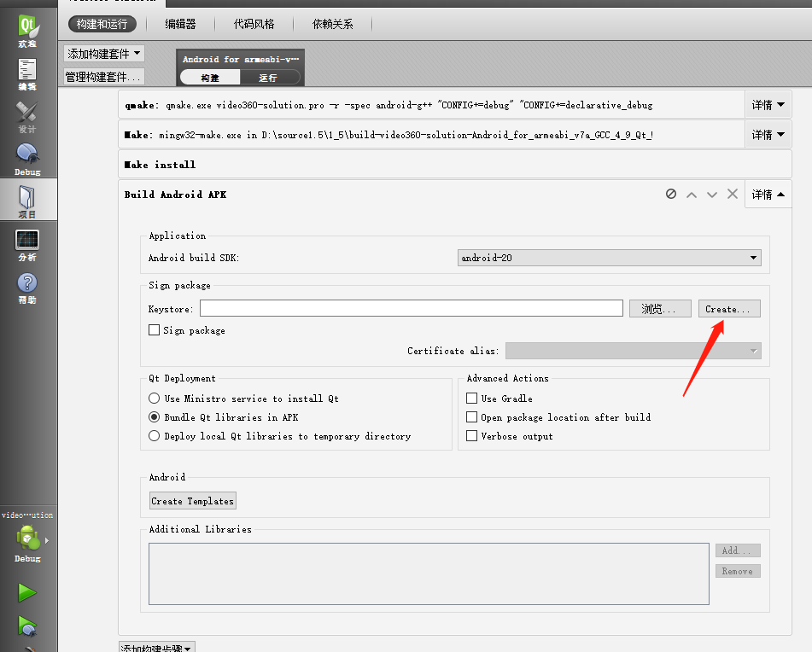
Task: Open the Build and Run tab
Action: (102, 24)
